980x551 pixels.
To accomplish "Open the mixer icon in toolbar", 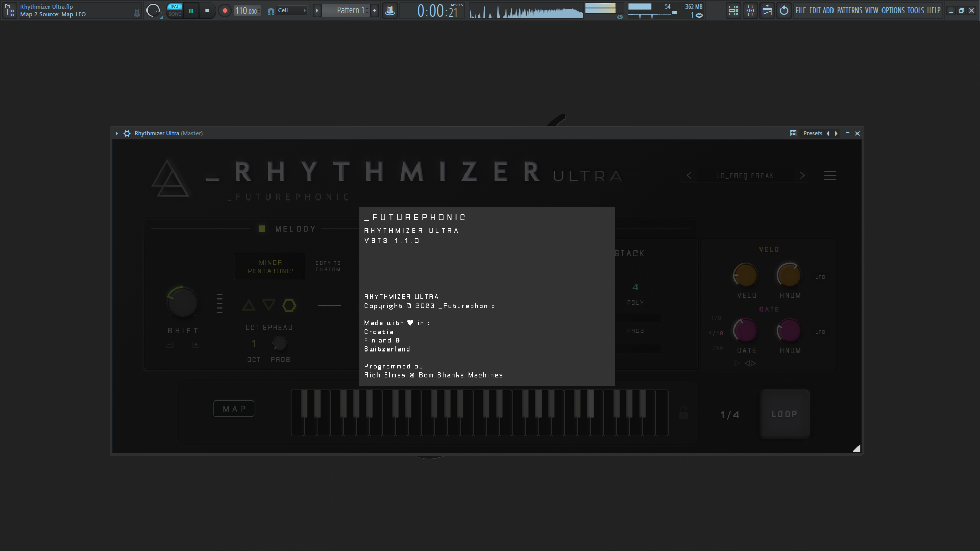I will coord(750,10).
